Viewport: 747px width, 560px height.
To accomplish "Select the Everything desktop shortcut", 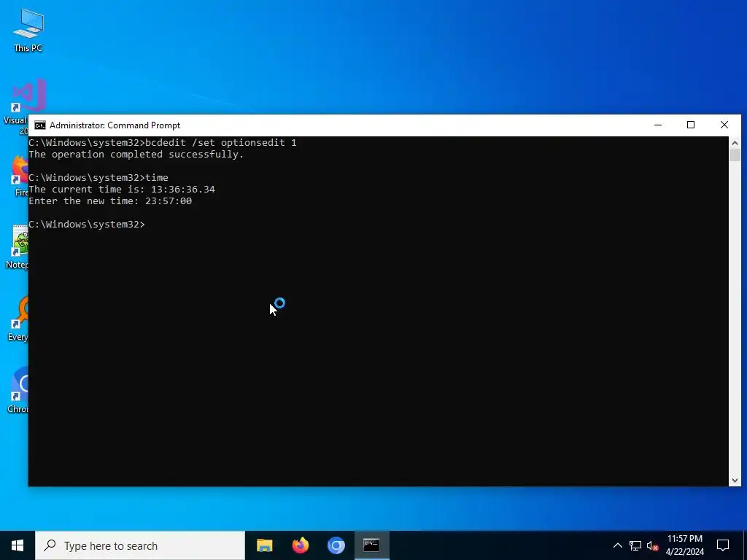I will [x=18, y=318].
